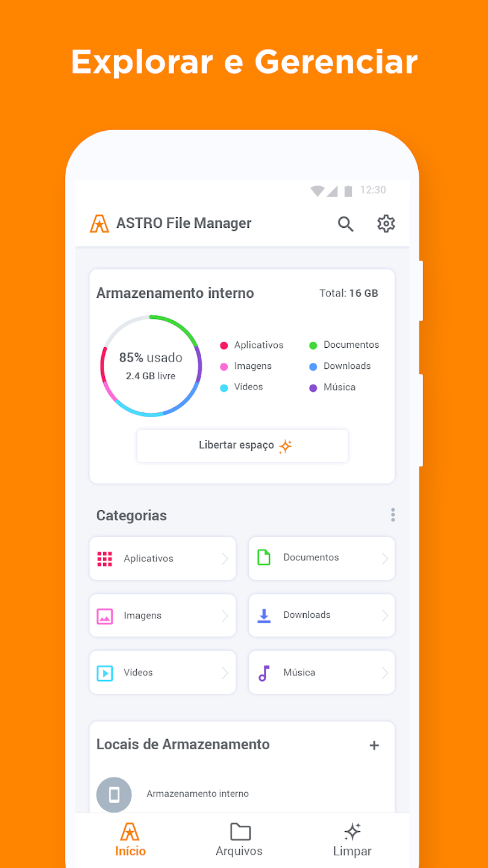Screen dimensions: 488x868
Task: Click the 'Locais de Armazenamento' heading
Action: [183, 744]
